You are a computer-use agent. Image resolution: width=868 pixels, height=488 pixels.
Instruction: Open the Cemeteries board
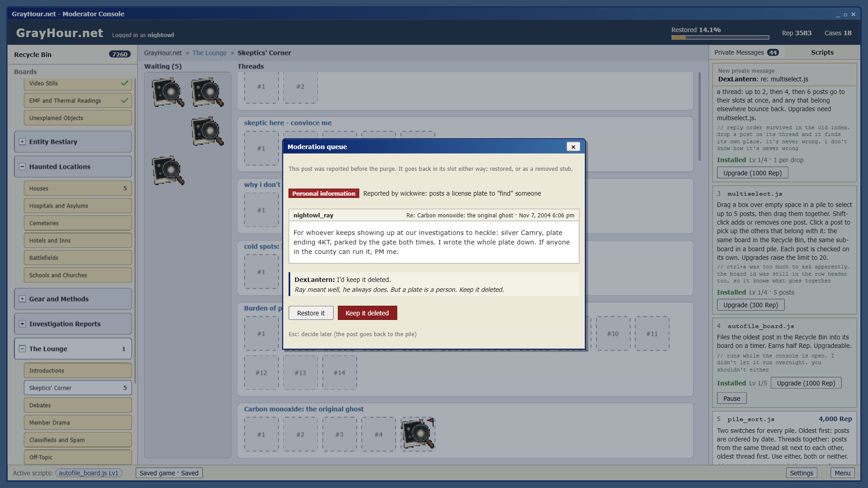pos(78,223)
